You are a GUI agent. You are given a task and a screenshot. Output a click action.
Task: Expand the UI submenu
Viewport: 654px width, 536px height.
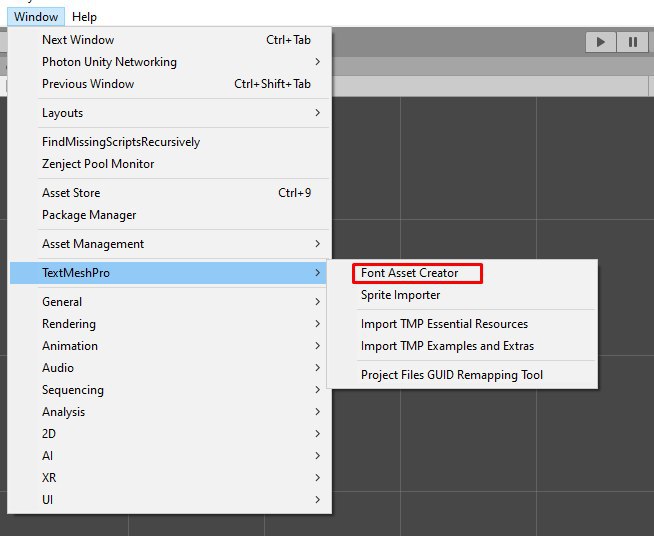169,500
